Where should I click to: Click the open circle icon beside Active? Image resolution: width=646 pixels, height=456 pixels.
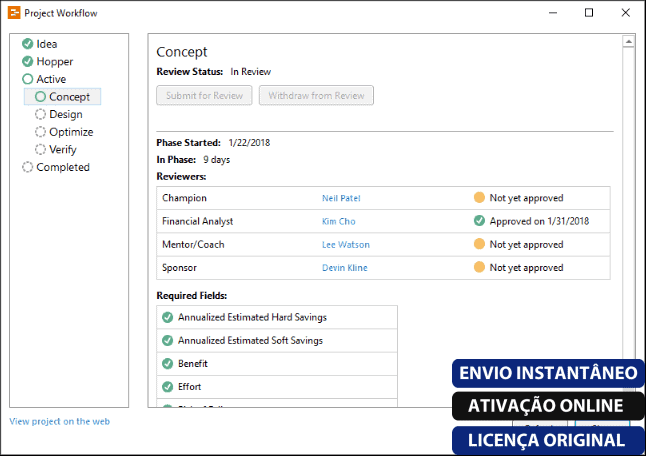click(28, 79)
